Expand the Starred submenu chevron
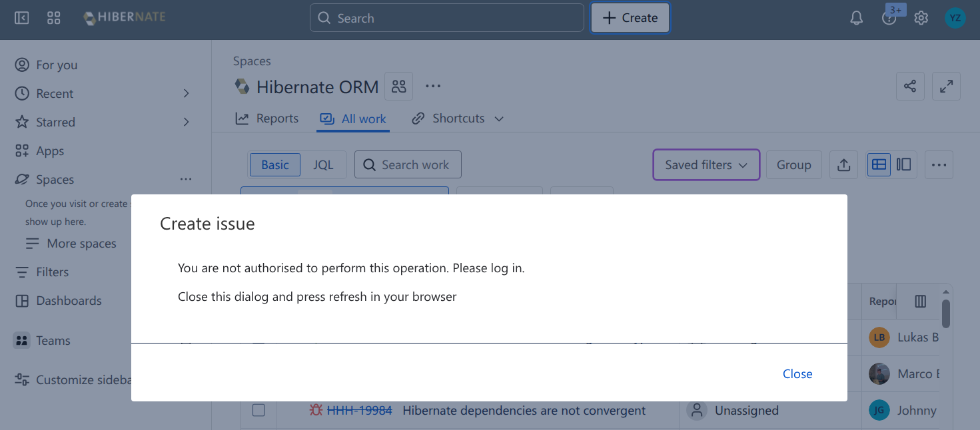 click(x=187, y=122)
